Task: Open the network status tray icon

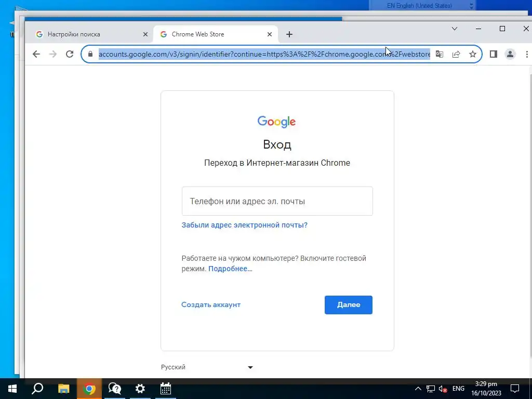Action: click(431, 389)
